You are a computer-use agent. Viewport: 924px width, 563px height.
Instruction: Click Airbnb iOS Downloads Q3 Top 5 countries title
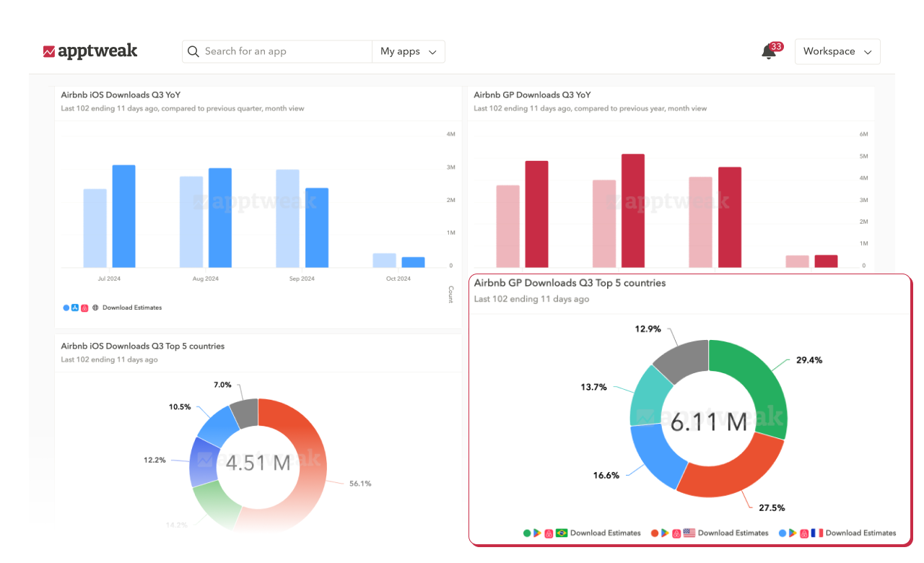tap(143, 346)
